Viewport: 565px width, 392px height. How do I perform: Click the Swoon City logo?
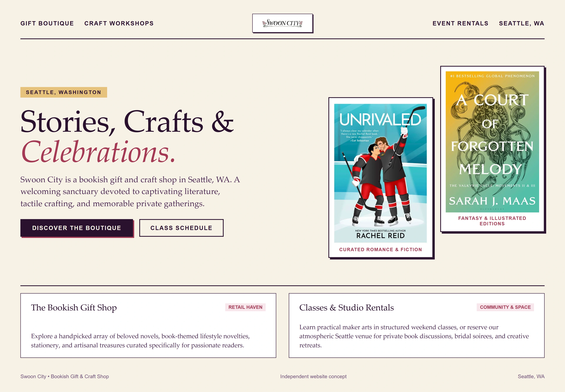[x=282, y=23]
